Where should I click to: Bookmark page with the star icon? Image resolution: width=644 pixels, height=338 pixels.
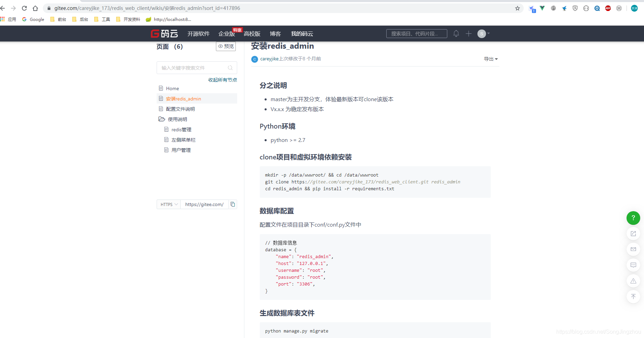pyautogui.click(x=518, y=8)
